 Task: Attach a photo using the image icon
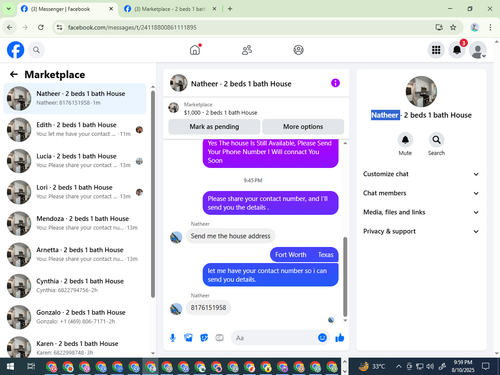(x=188, y=338)
